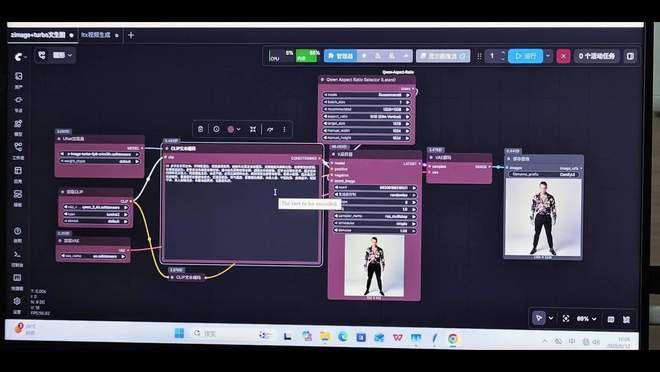Click the CPU/RAM resource monitor
The width and height of the screenshot is (660, 372).
pyautogui.click(x=295, y=56)
